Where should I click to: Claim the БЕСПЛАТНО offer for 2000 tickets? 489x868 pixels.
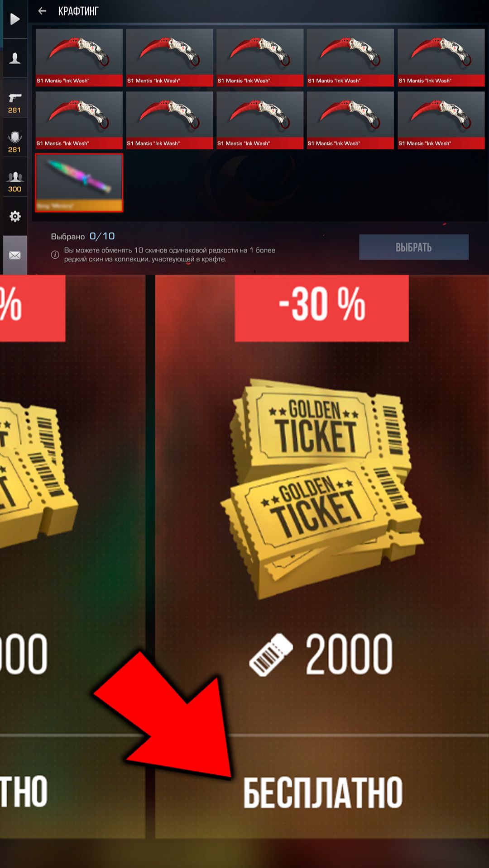(322, 792)
